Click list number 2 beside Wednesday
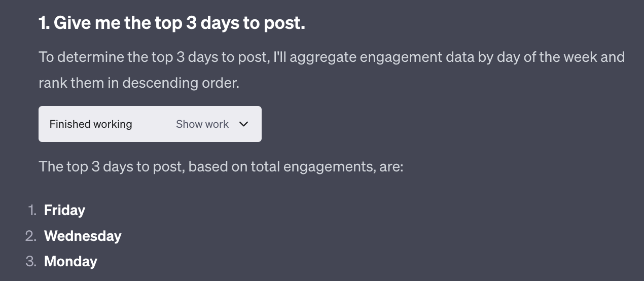Screen dimensions: 644x281 pyautogui.click(x=31, y=236)
